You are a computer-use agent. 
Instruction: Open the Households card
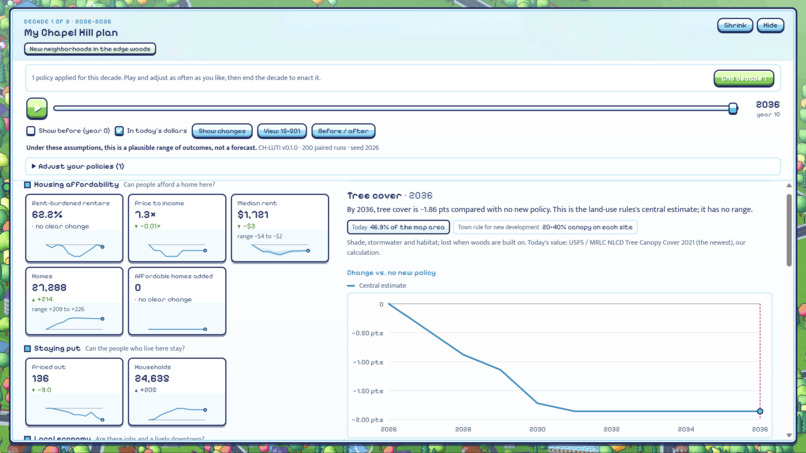[x=177, y=392]
